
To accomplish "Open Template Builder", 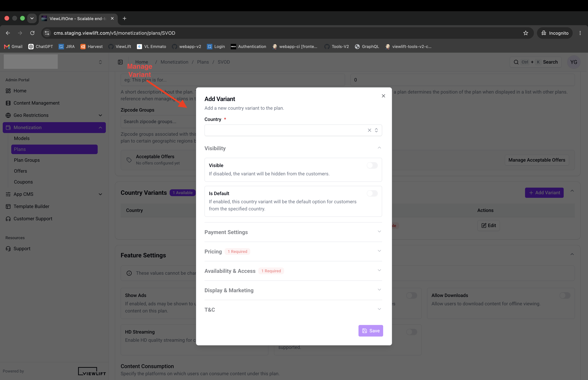I will (54, 206).
